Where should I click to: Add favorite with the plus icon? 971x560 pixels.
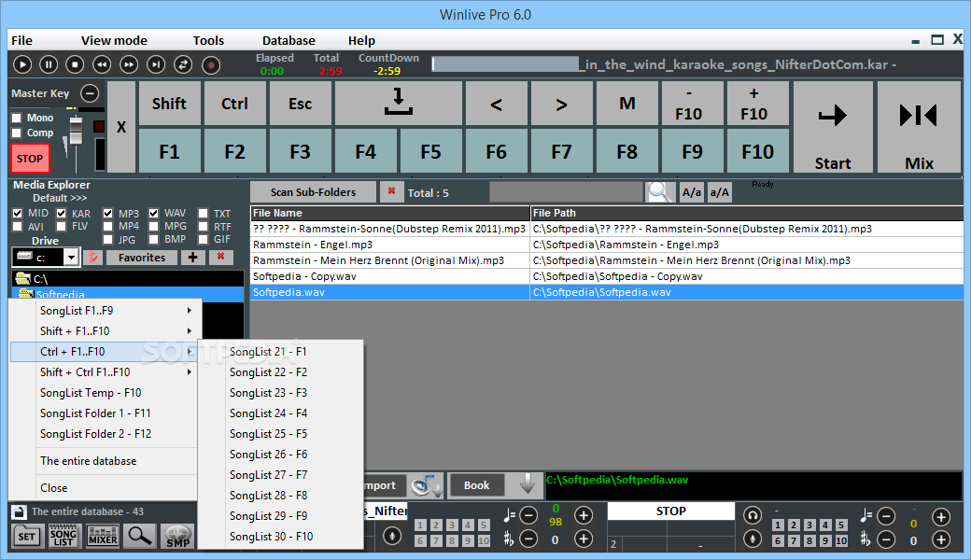[192, 258]
